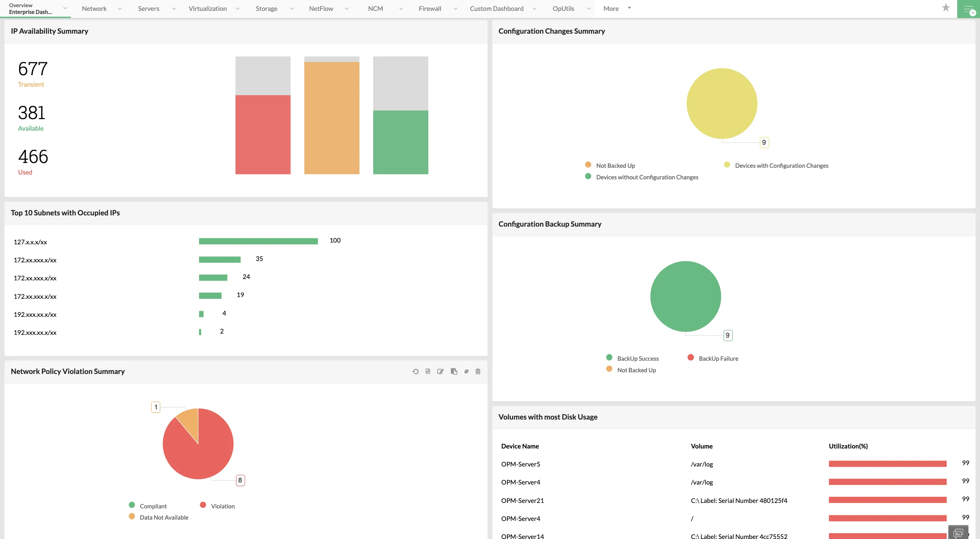Open the Custom Dashboard tab
This screenshot has width=980, height=539.
click(496, 9)
